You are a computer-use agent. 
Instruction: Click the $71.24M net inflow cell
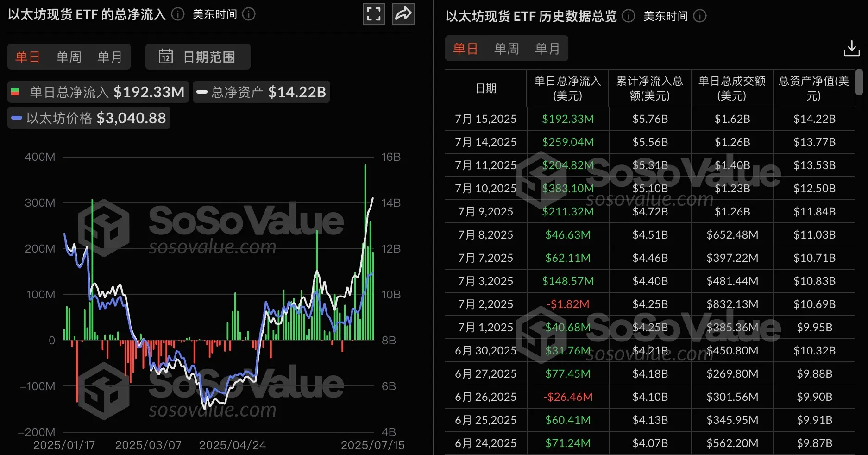click(x=568, y=443)
